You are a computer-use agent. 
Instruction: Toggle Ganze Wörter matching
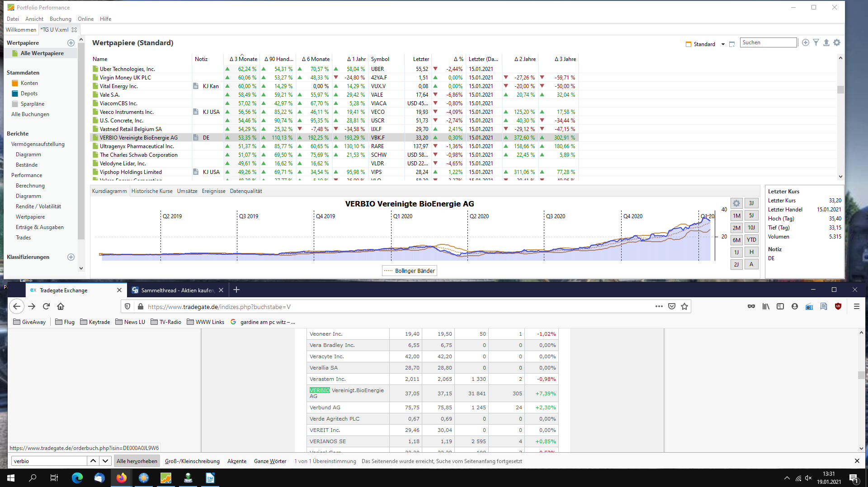pos(270,461)
